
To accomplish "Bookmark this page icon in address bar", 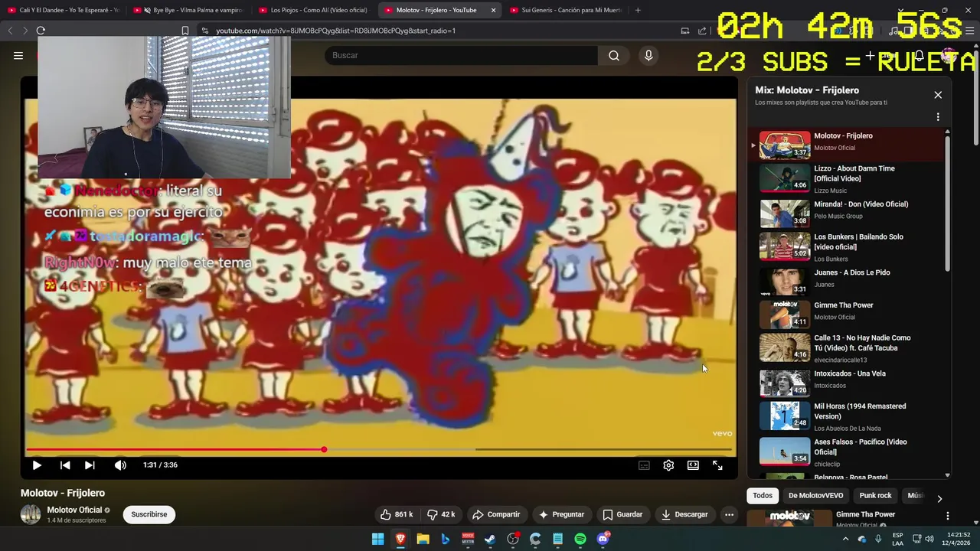I will [x=185, y=31].
